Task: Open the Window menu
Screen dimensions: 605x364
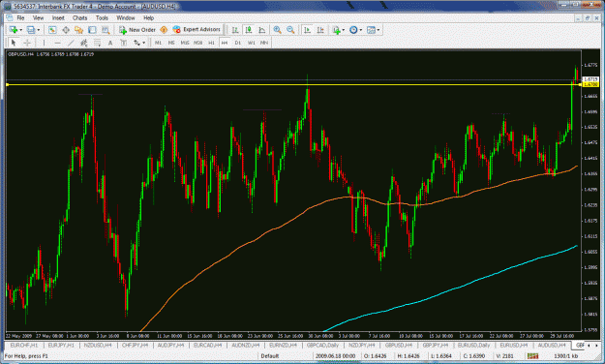Action: coord(126,17)
